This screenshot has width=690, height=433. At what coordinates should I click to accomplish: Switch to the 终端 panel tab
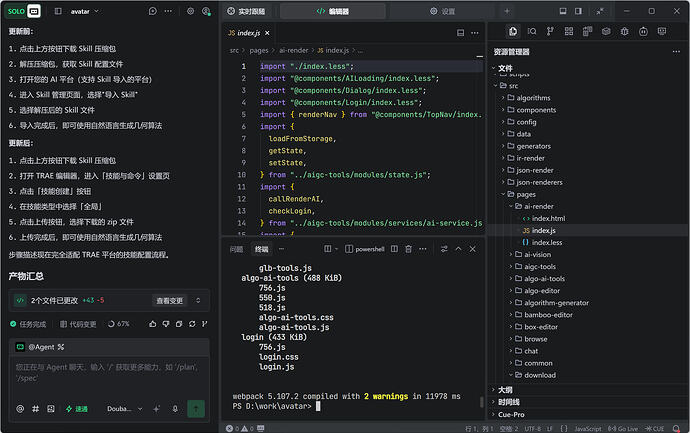pyautogui.click(x=261, y=250)
